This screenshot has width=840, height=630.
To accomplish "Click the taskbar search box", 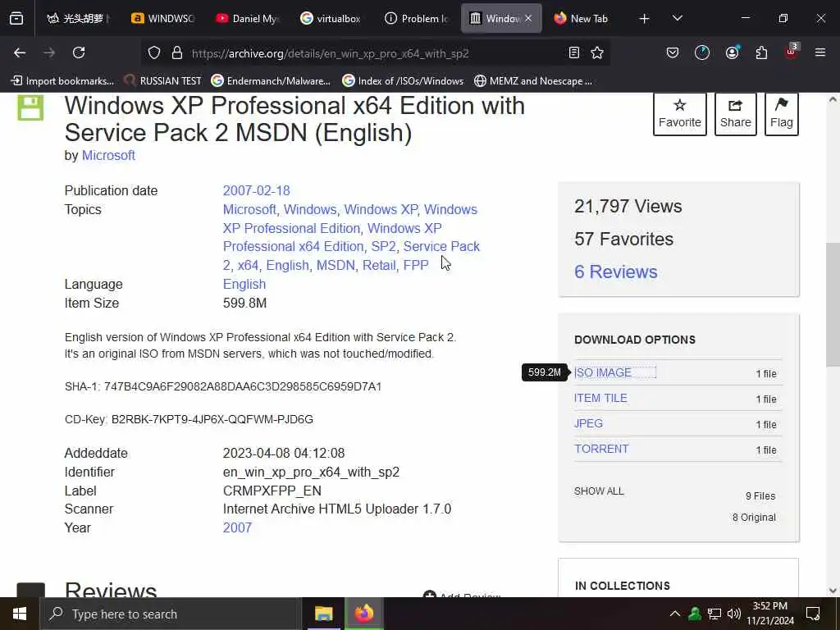I will [171, 614].
